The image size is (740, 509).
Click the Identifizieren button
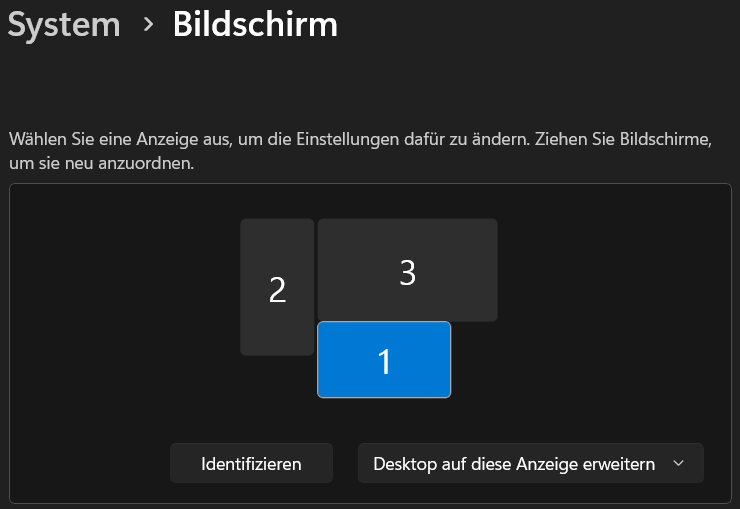(251, 464)
